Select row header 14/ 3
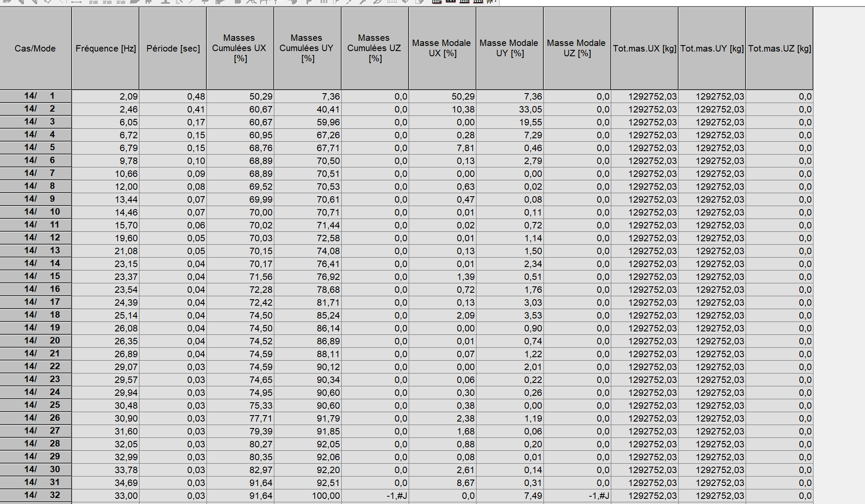 [36, 122]
